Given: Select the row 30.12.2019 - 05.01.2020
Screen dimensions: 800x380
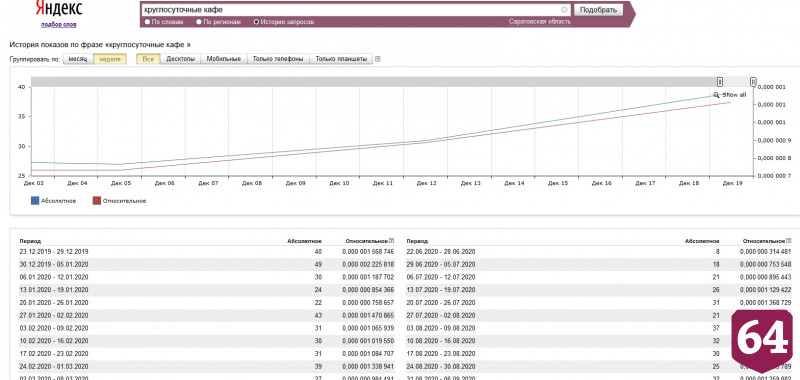Looking at the screenshot, I should pyautogui.click(x=207, y=264).
